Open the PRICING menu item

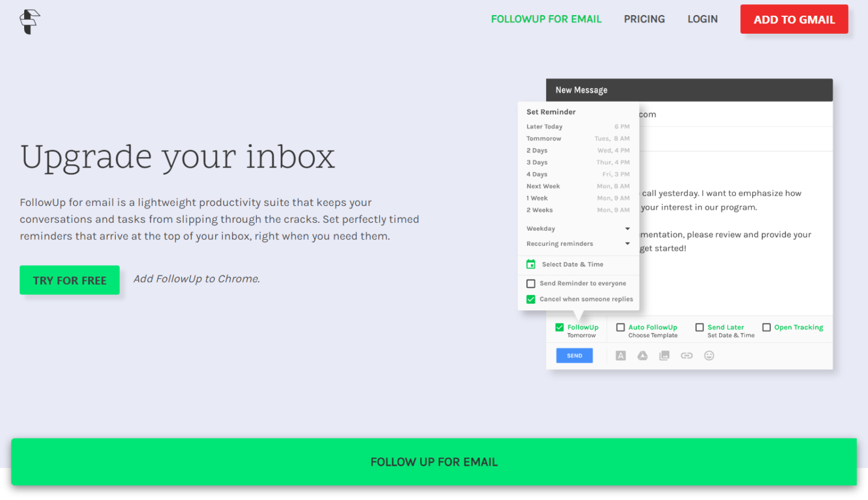[644, 19]
